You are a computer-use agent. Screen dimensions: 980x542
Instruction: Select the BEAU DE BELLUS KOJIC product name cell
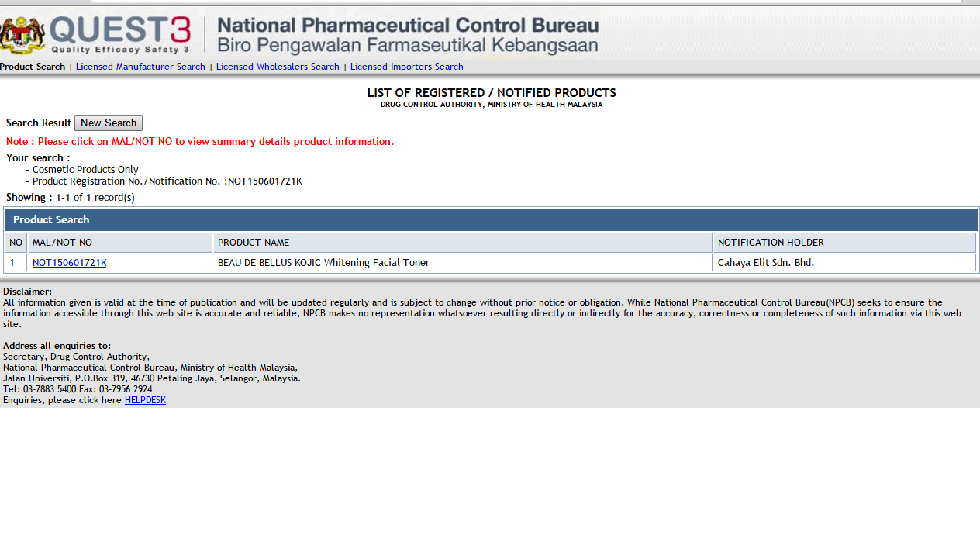coord(463,263)
